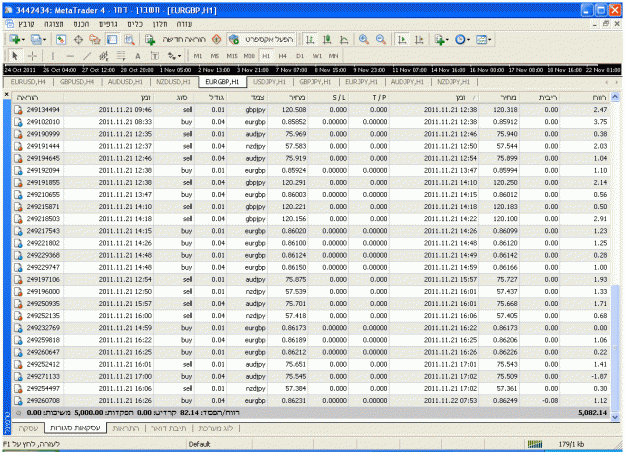The width and height of the screenshot is (625, 452).
Task: Open the Strategy Tester icon
Action: click(129, 39)
